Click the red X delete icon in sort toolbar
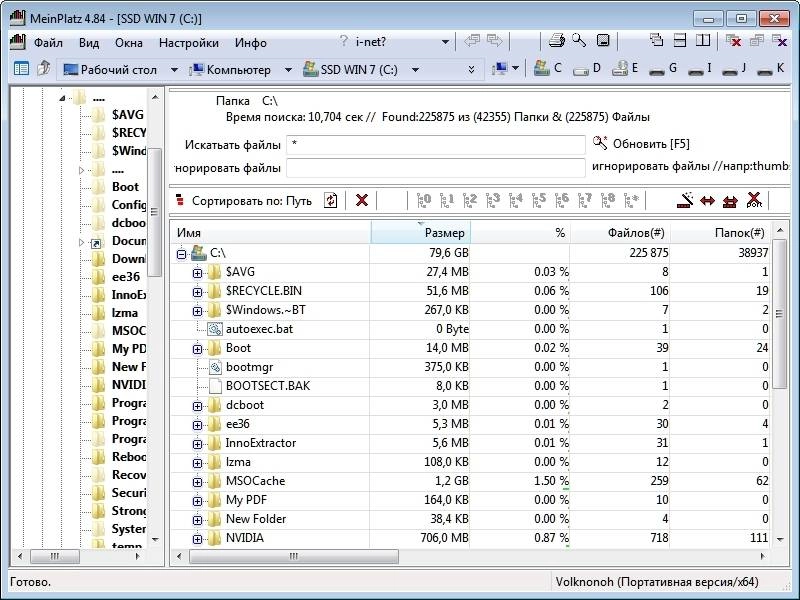This screenshot has height=600, width=800. [362, 201]
